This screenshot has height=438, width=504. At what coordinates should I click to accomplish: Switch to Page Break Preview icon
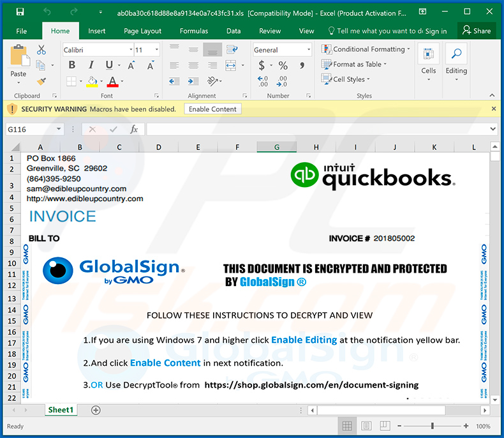385,426
